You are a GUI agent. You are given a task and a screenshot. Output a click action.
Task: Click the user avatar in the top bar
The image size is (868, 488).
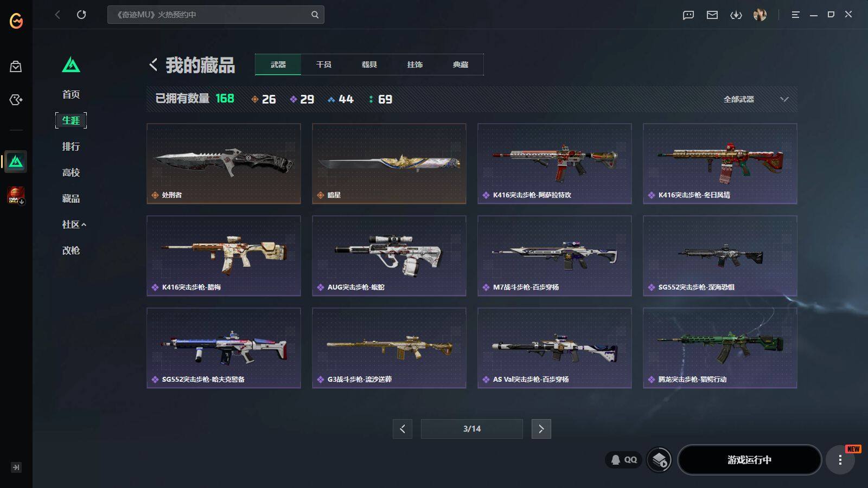pyautogui.click(x=760, y=15)
